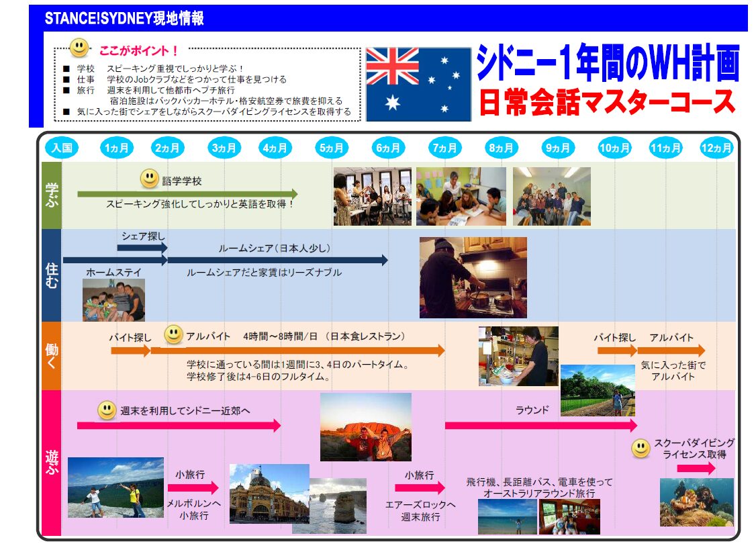The image size is (756, 550).
Task: Click the smiley beside スクーバダイビング ライセンス取得
Action: pos(641,449)
